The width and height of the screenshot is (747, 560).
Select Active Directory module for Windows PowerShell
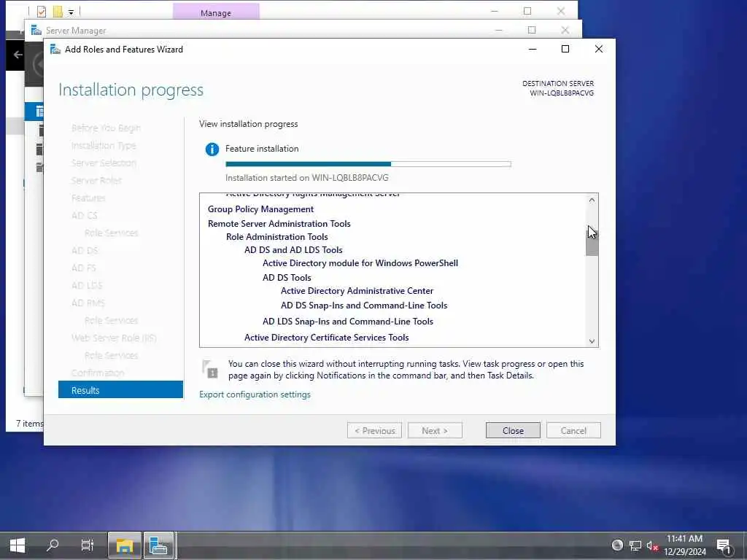(x=360, y=262)
